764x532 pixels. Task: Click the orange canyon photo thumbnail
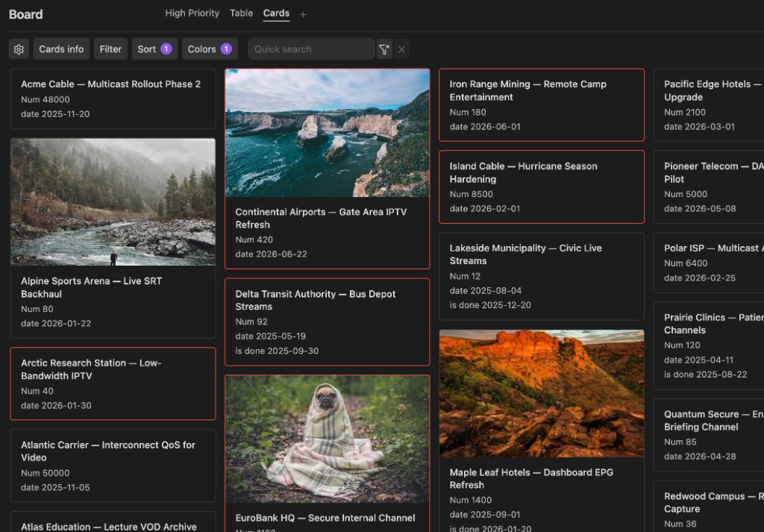coord(542,394)
